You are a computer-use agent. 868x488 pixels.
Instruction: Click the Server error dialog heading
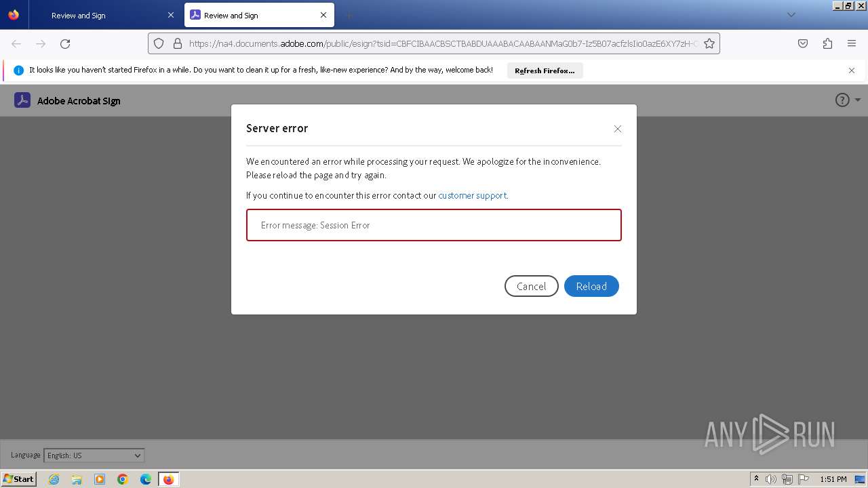277,128
